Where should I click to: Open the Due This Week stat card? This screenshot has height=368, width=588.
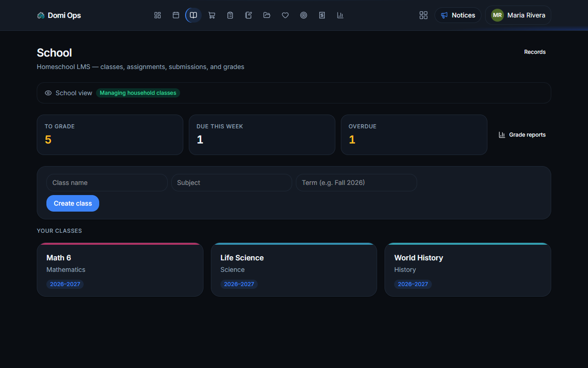coord(262,135)
